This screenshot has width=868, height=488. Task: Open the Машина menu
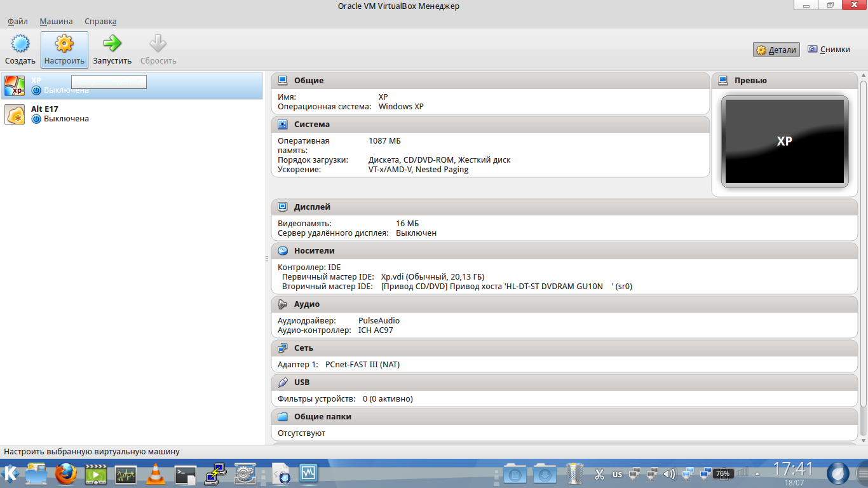pyautogui.click(x=56, y=22)
